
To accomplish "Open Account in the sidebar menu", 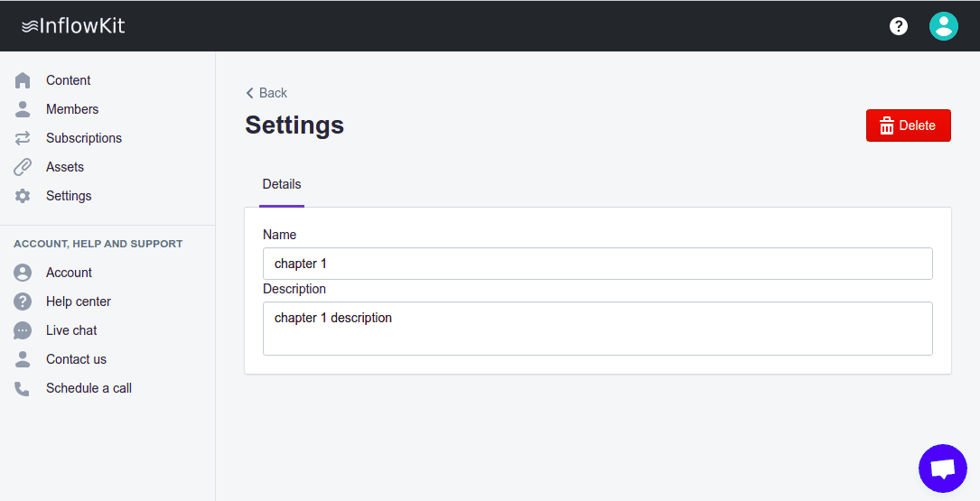I will point(69,273).
